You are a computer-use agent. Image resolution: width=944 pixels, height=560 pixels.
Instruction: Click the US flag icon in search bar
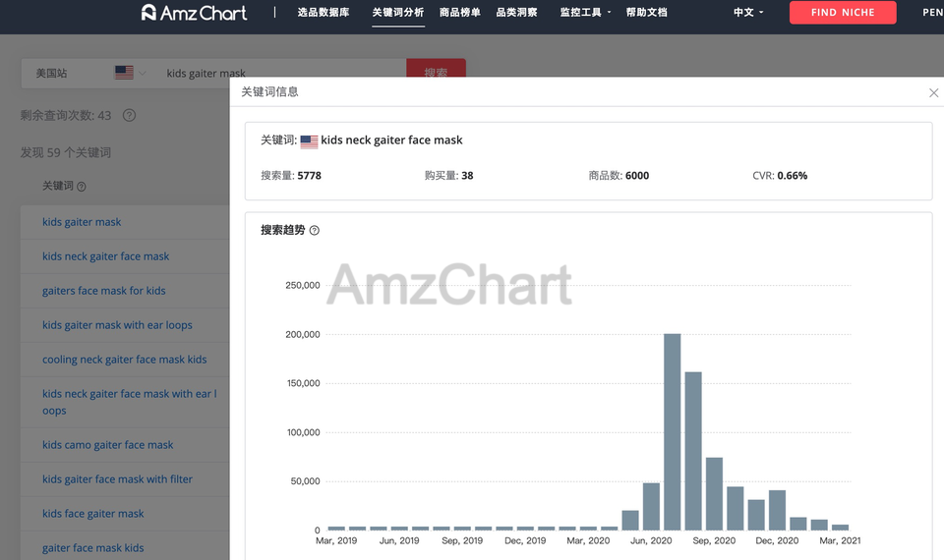coord(124,73)
